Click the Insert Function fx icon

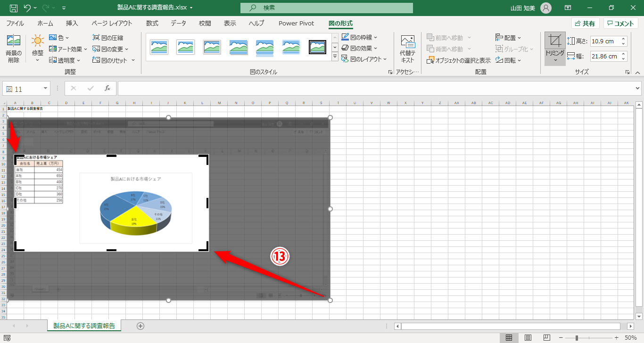tap(107, 89)
